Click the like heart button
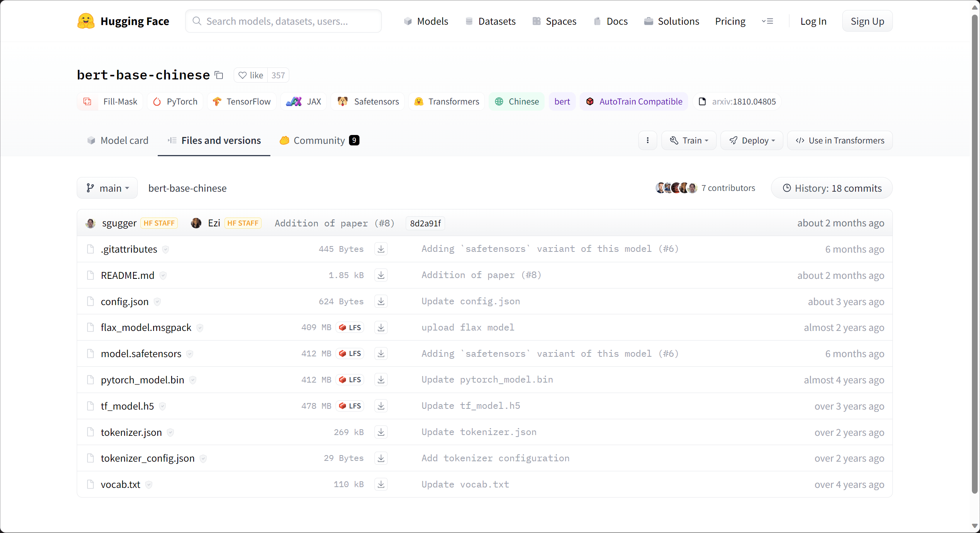This screenshot has height=533, width=980. pos(251,75)
